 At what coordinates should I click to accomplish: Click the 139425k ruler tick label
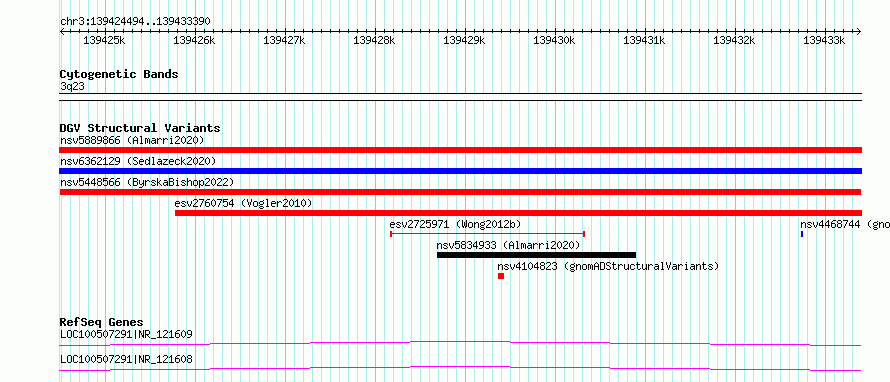(104, 40)
